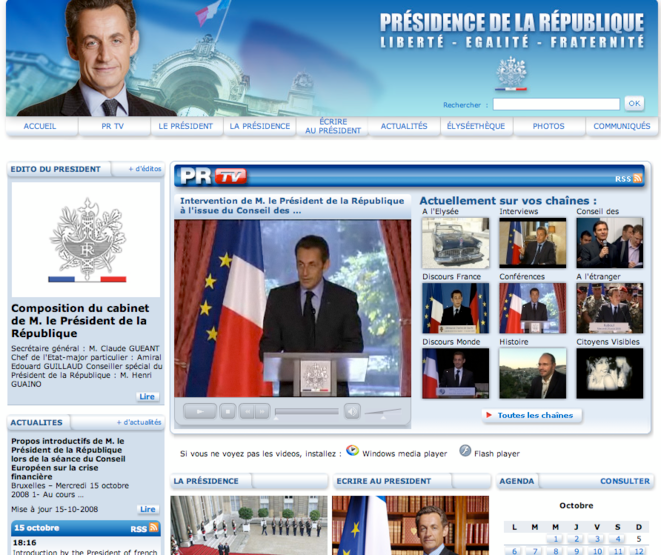Open the ACTUALITÉS menu tab
The image size is (661, 555).
point(404,126)
